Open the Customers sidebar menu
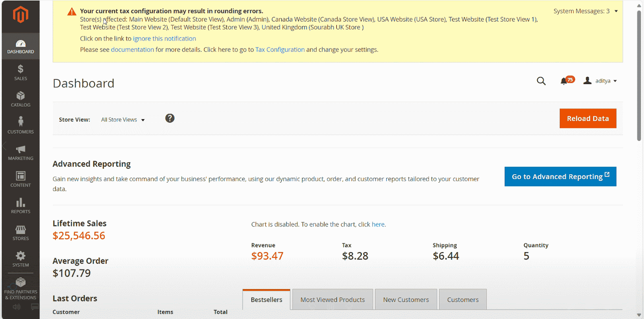Viewport: 644px width, 319px height. tap(21, 125)
